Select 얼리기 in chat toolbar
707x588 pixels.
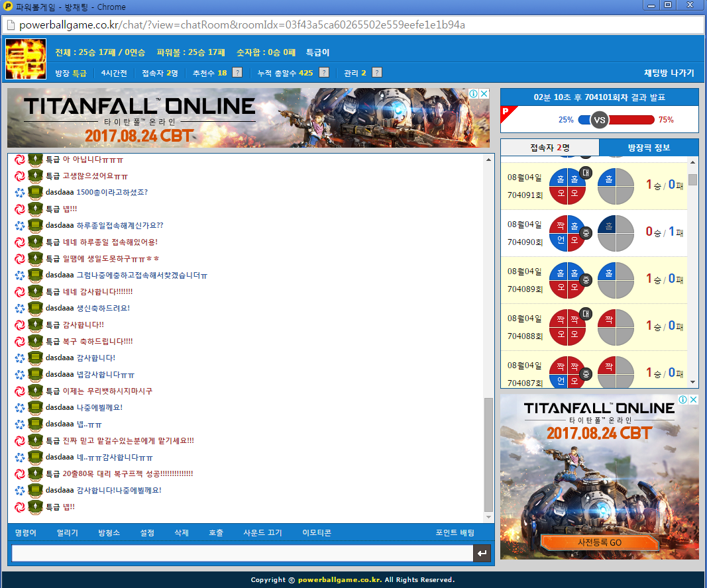click(67, 532)
